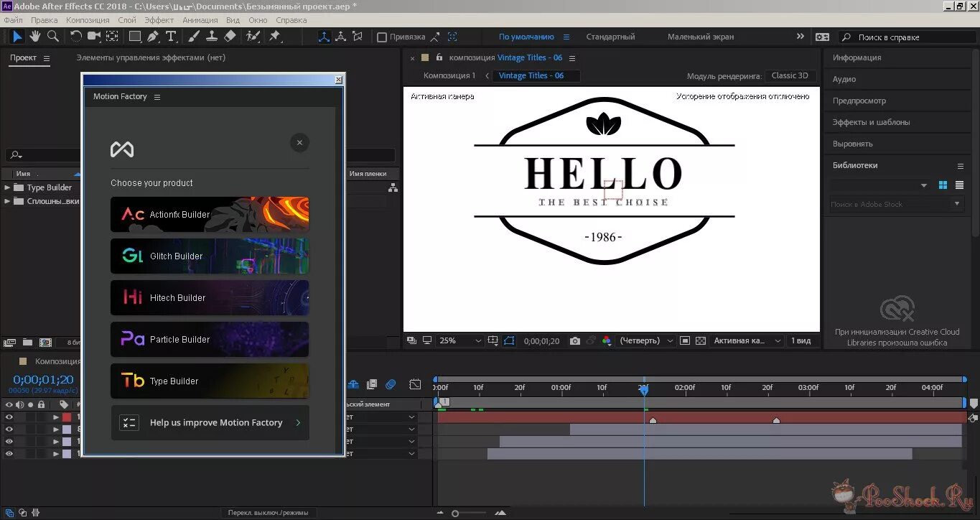
Task: Show hidden workspaces with double chevron
Action: tap(801, 37)
